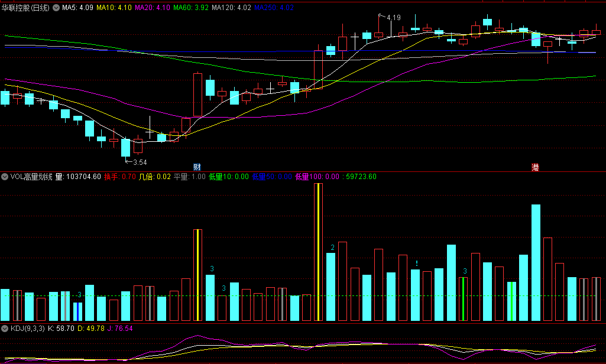Click the J: 76.54 value
This screenshot has width=606, height=364.
(120, 329)
